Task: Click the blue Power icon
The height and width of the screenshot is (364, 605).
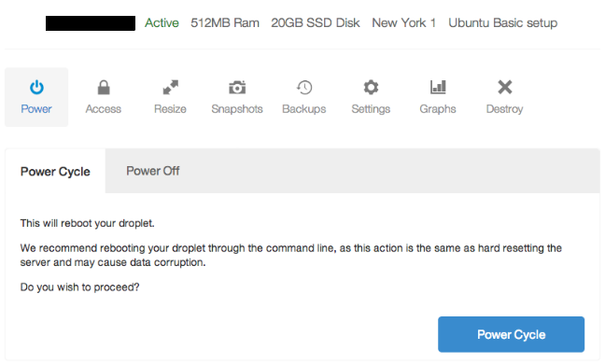Action: [36, 88]
